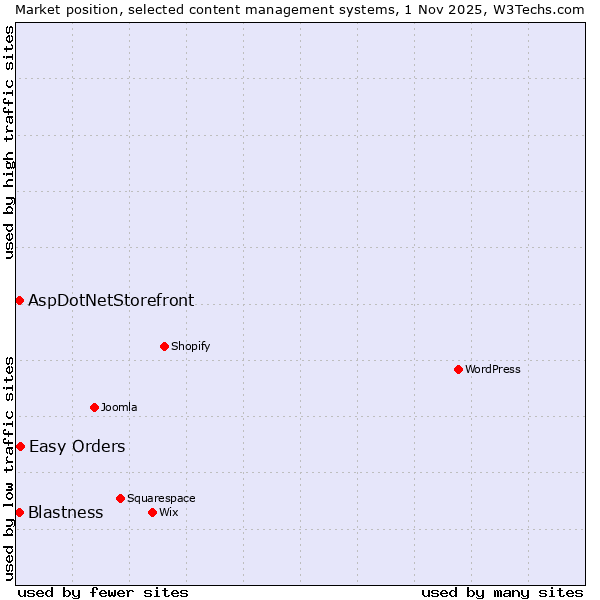Click the Squarespace red marker
600x600 pixels.
coord(120,498)
